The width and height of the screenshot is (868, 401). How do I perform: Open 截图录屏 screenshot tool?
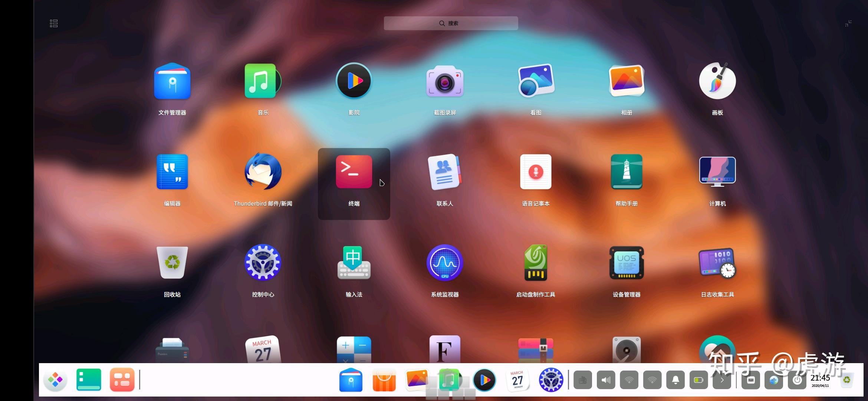tap(445, 81)
